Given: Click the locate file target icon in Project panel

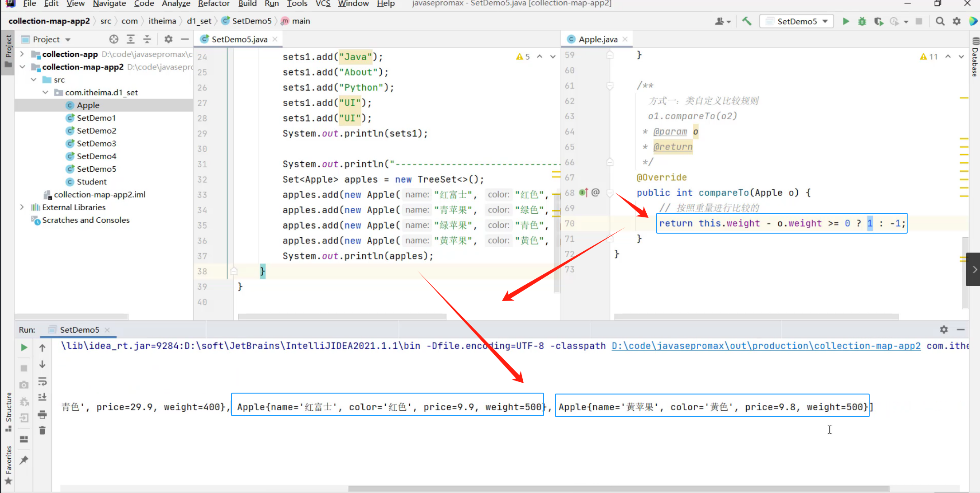Looking at the screenshot, I should pyautogui.click(x=114, y=39).
